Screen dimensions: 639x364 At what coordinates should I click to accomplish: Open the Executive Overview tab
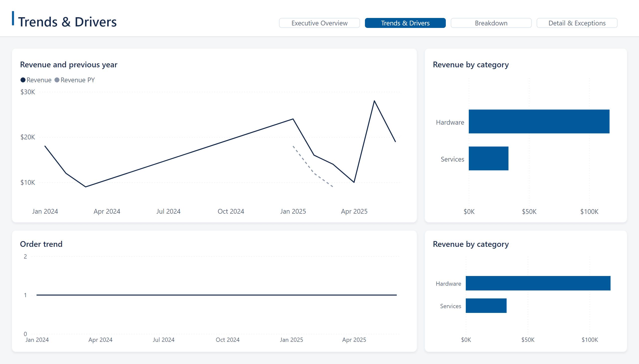[x=319, y=23]
